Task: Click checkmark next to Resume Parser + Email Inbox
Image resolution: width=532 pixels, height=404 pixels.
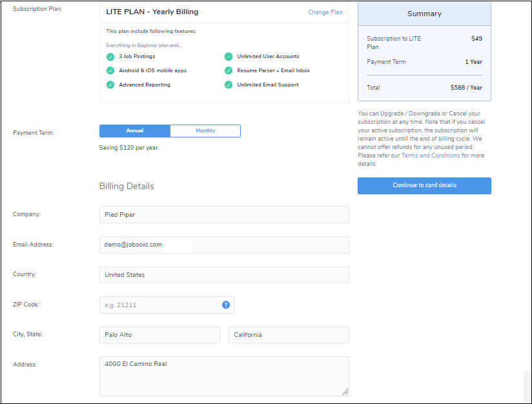Action: coord(229,71)
